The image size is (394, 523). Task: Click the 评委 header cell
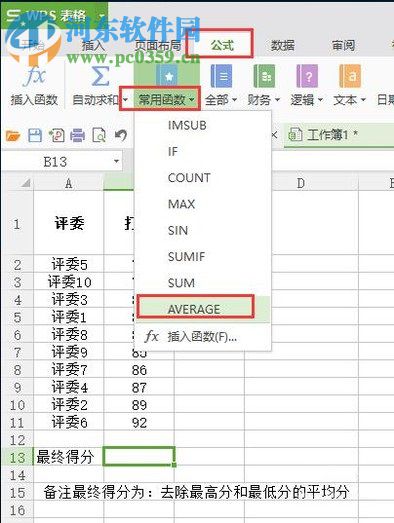68,223
